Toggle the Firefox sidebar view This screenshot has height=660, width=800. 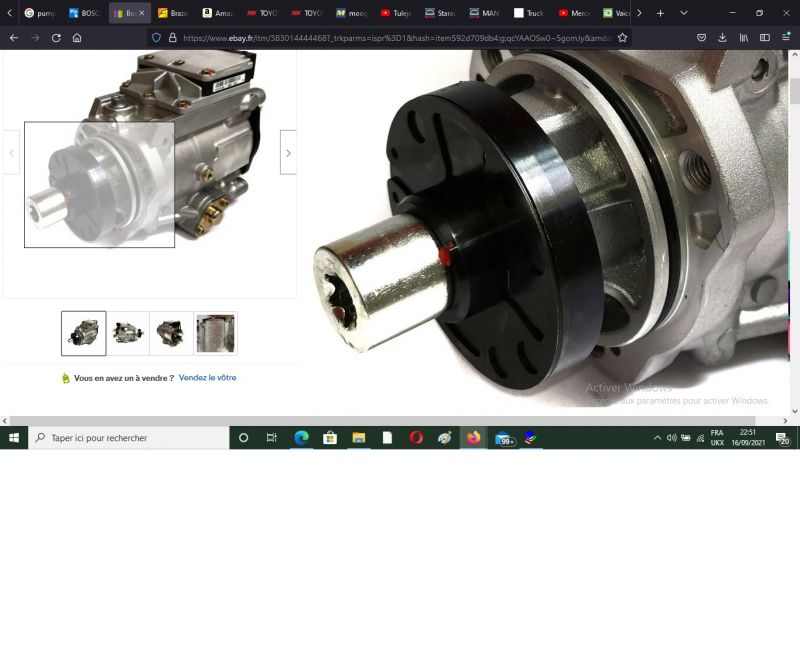[x=765, y=38]
